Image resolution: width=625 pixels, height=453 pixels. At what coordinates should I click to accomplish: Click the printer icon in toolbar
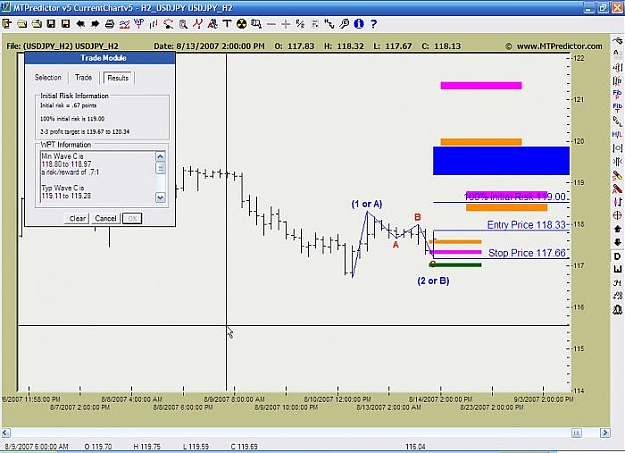[110, 24]
